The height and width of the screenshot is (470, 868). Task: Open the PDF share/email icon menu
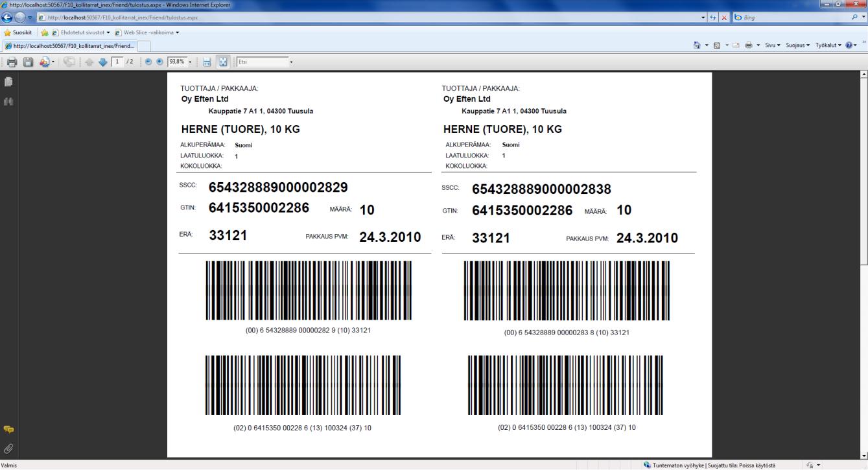point(47,62)
